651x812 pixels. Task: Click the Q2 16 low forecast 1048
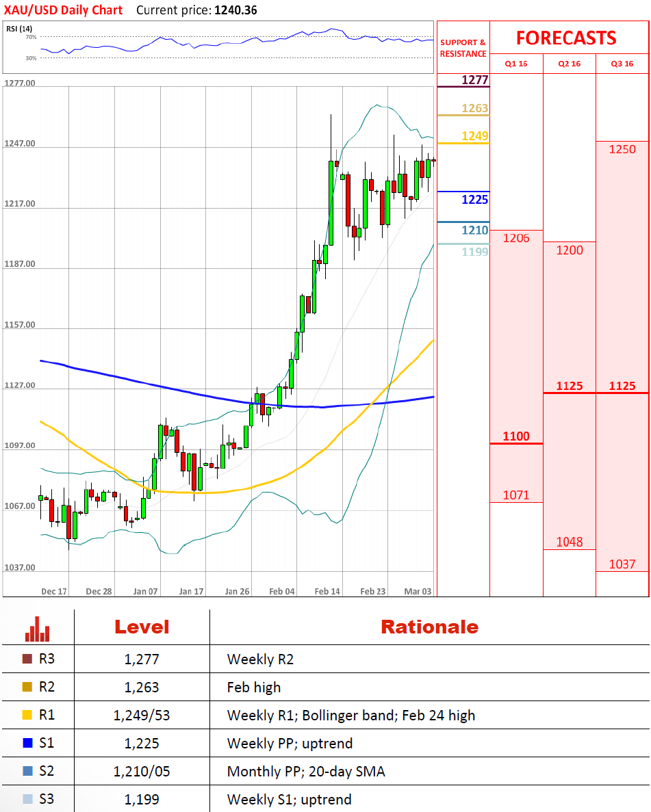coord(570,542)
